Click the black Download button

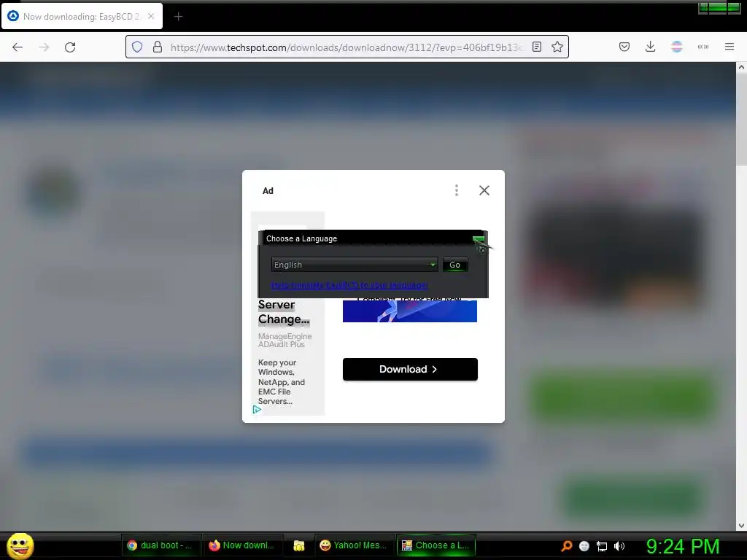pyautogui.click(x=410, y=369)
